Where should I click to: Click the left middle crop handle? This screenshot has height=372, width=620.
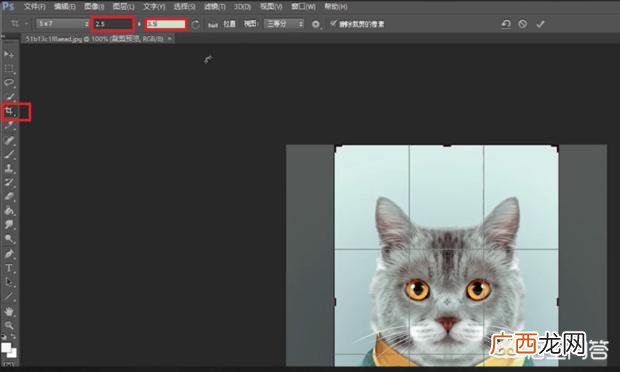tap(335, 302)
